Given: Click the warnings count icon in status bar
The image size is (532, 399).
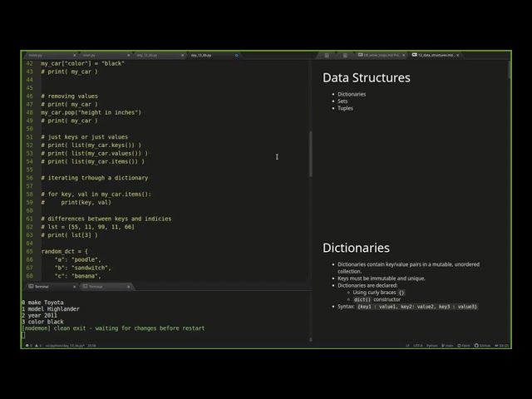Looking at the screenshot, I should [38, 346].
